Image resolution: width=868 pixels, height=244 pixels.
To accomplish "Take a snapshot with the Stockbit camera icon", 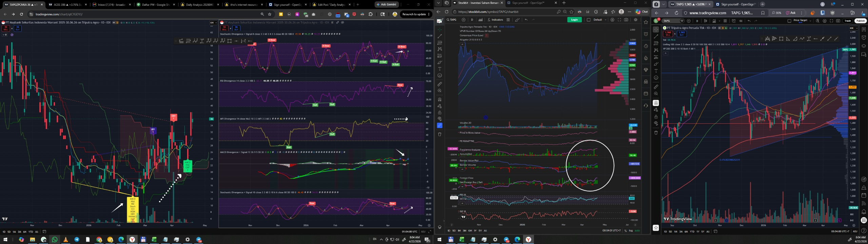I will (626, 20).
